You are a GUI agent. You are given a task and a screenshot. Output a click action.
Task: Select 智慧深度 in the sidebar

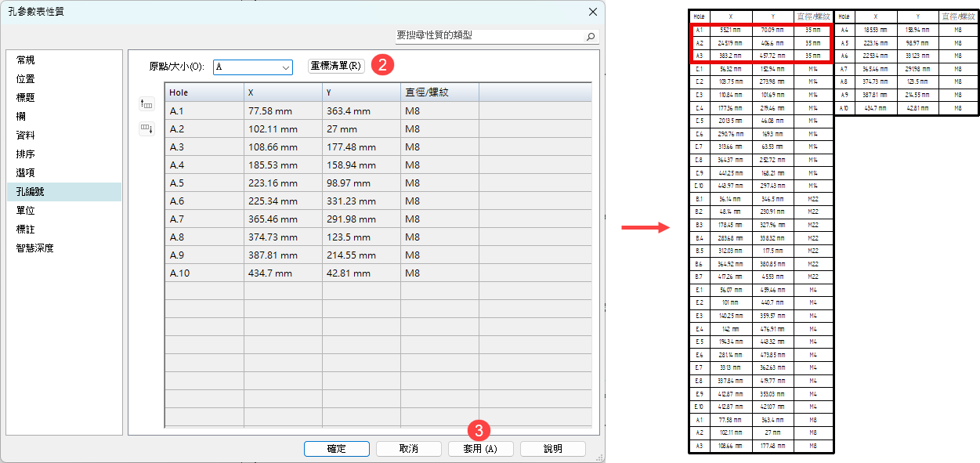[x=35, y=248]
